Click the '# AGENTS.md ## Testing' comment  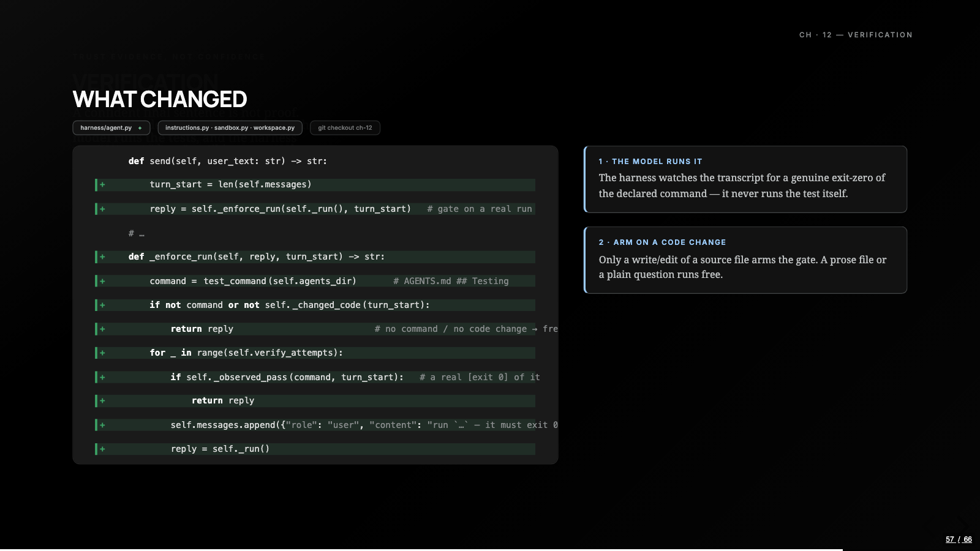pyautogui.click(x=451, y=281)
